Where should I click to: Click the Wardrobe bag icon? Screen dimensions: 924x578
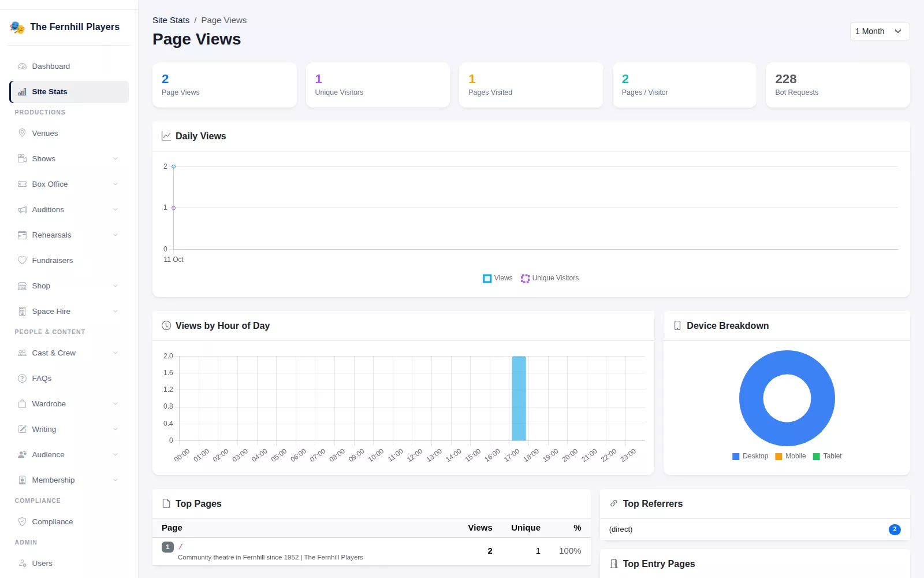pyautogui.click(x=22, y=404)
